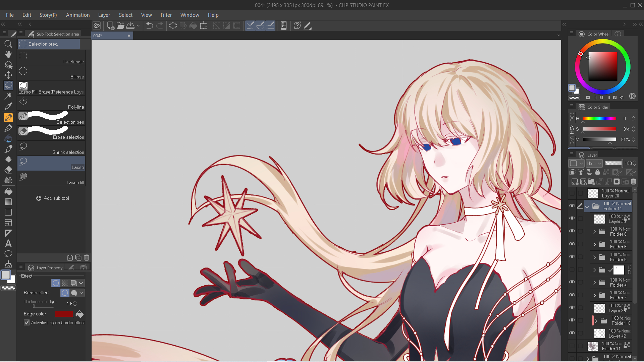Select the Magnifier zoom tool
Image resolution: width=644 pixels, height=362 pixels.
8,44
